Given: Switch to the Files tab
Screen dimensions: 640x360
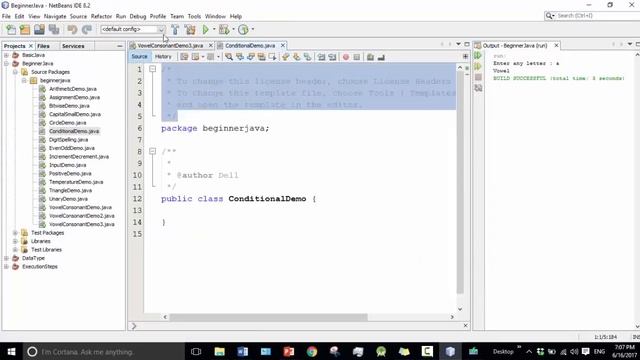Looking at the screenshot, I should click(43, 46).
